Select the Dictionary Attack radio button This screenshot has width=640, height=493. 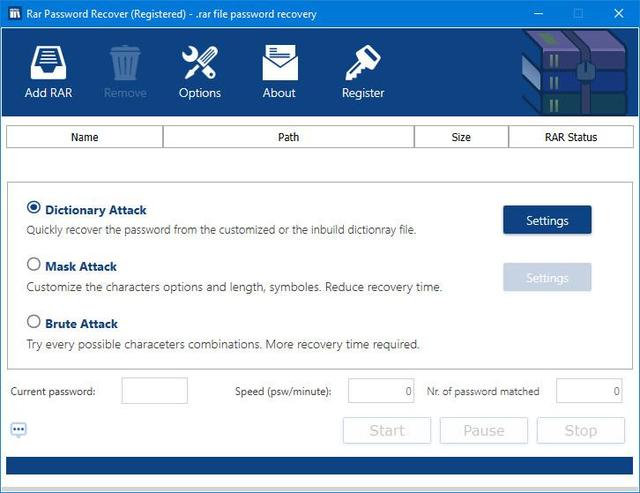tap(34, 209)
